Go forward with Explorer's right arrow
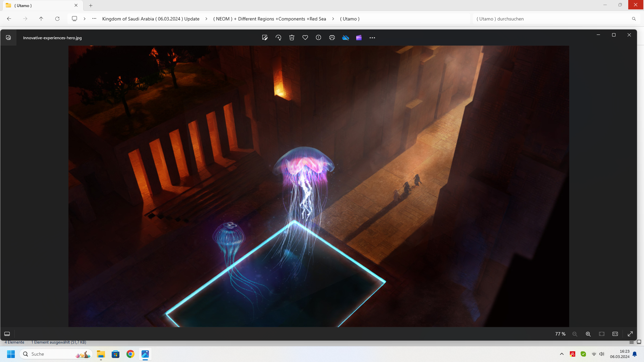Screen dimensions: 644x362 [25, 19]
